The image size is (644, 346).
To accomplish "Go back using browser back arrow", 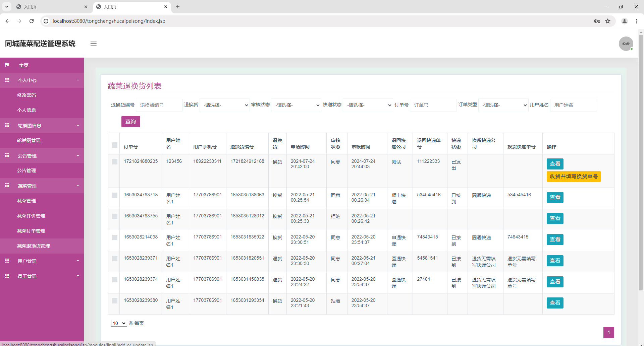I will tap(7, 21).
